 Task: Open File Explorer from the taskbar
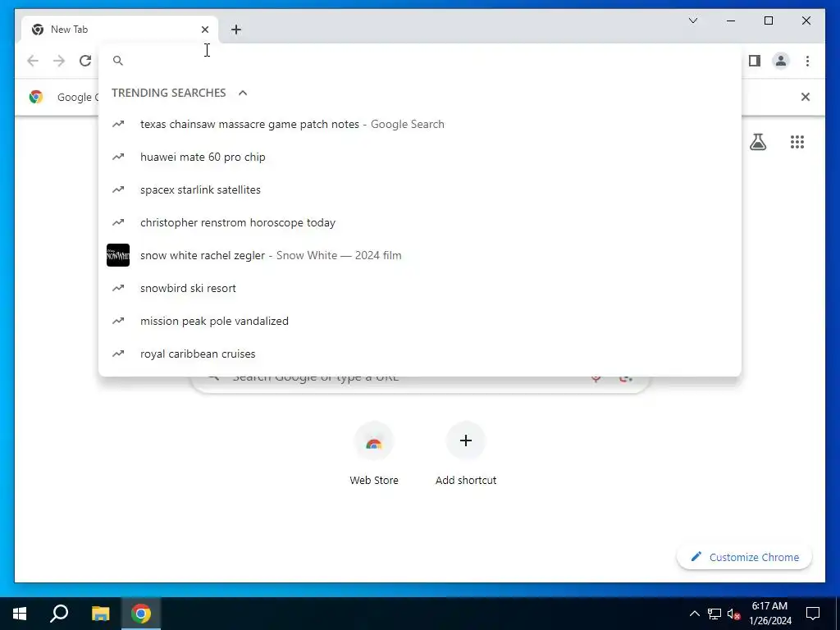tap(100, 614)
